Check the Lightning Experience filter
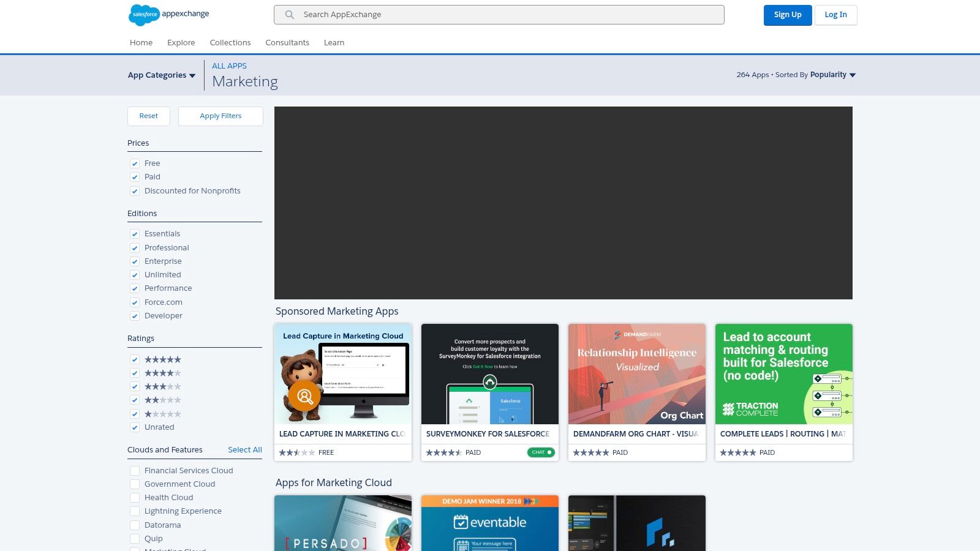This screenshot has width=980, height=551. [135, 511]
